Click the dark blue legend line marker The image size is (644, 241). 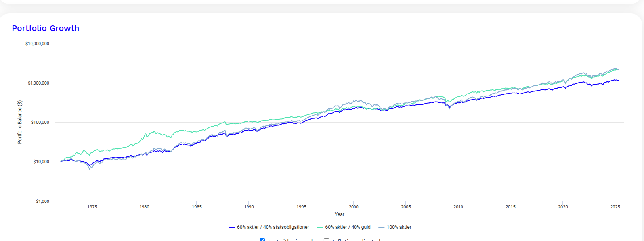pyautogui.click(x=232, y=227)
